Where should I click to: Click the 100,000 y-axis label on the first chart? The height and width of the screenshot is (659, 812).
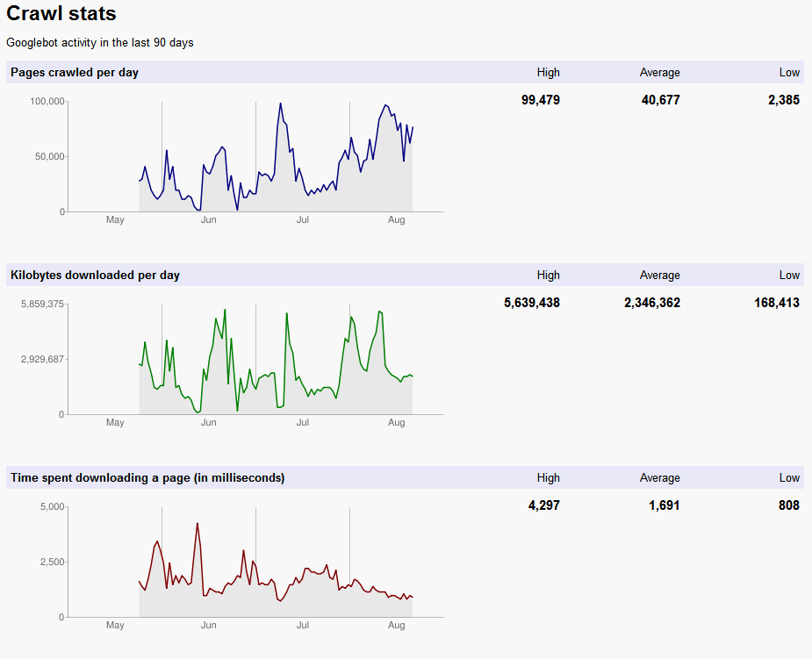click(47, 102)
